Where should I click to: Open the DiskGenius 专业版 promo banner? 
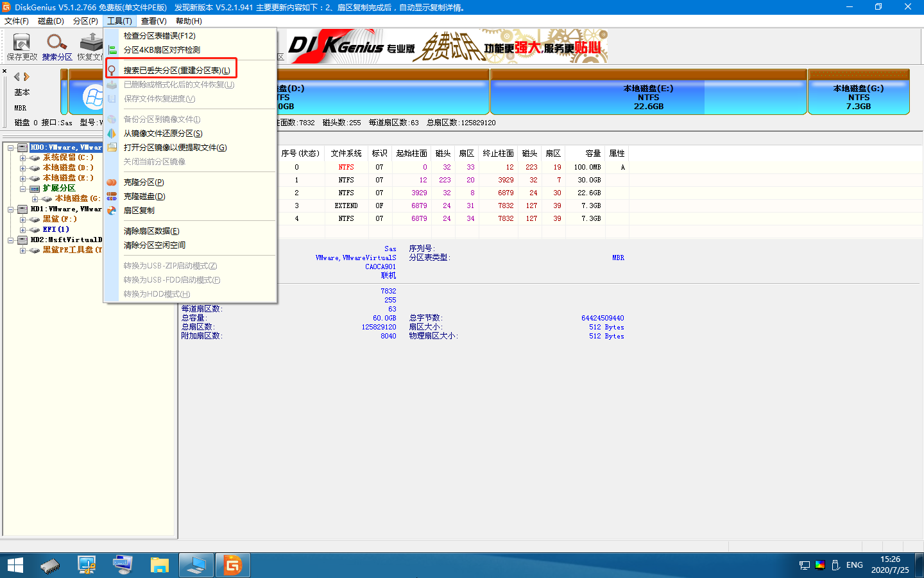[447, 46]
